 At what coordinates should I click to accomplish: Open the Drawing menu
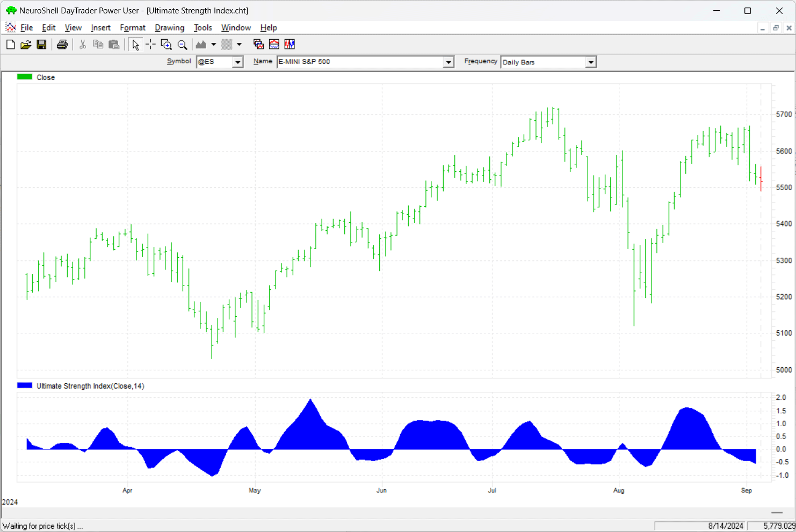coord(169,28)
